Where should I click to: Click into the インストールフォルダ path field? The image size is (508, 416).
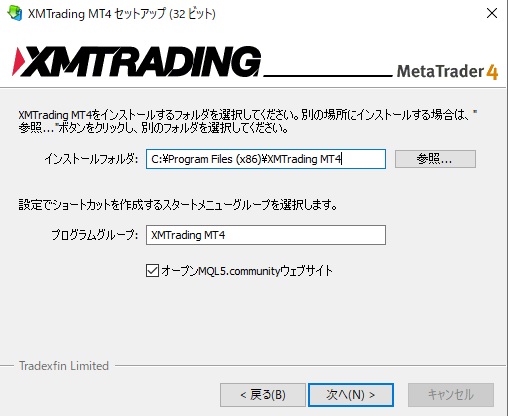pos(266,159)
